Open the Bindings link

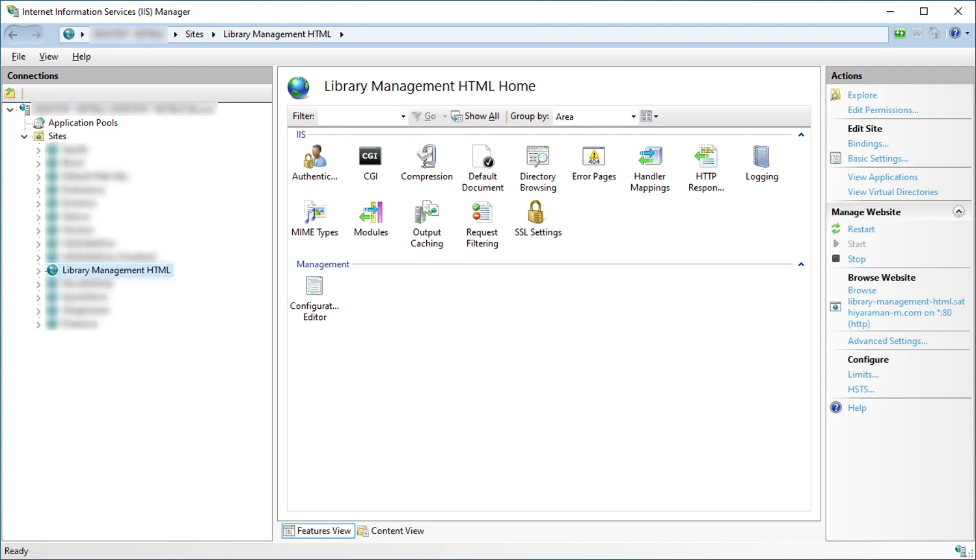868,144
